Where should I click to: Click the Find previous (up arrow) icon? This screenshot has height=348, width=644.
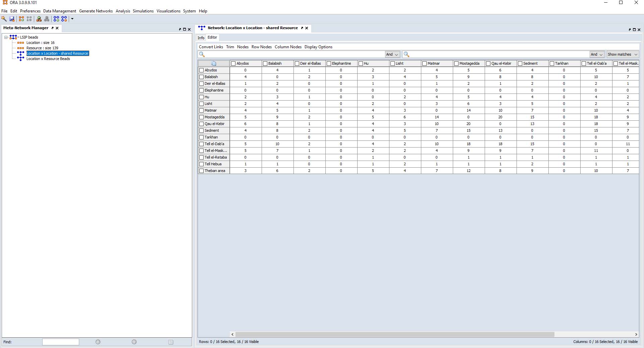134,342
